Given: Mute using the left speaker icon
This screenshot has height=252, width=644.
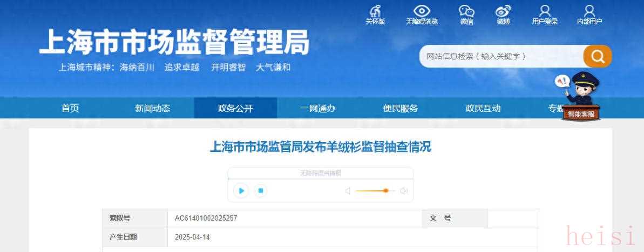Looking at the screenshot, I should (x=348, y=191).
